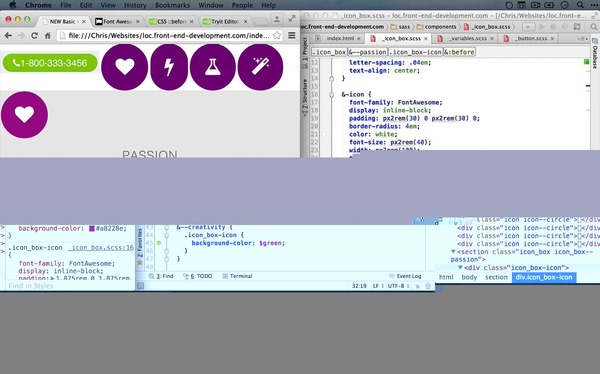Screen dimensions: 600x374
Task: Open the Database tool window
Action: click(x=595, y=54)
